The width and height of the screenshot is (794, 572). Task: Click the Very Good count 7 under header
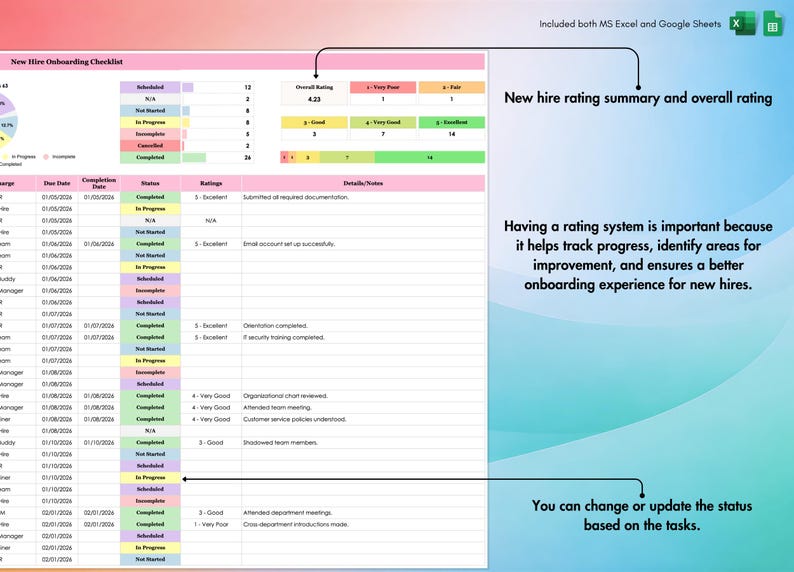pos(383,134)
